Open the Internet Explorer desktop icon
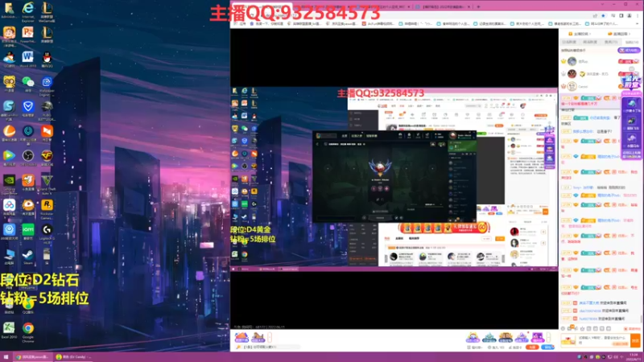This screenshot has height=362, width=644. tap(28, 10)
